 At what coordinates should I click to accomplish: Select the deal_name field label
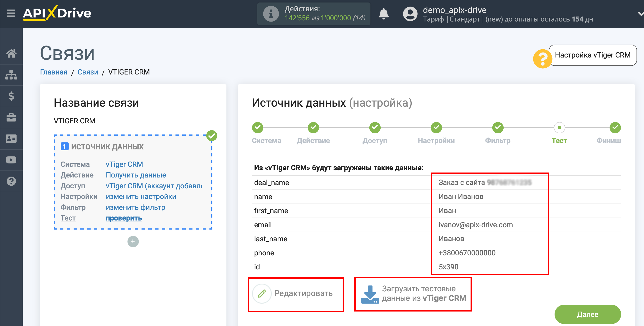click(272, 183)
